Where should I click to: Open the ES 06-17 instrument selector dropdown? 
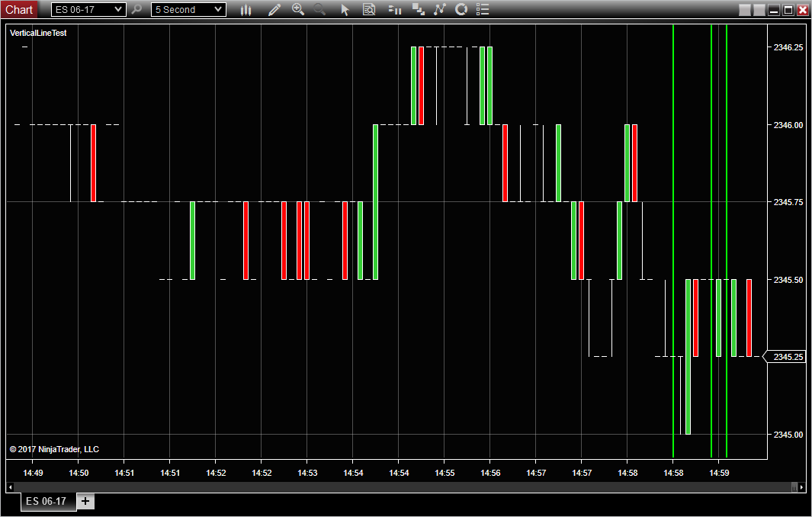tap(88, 9)
